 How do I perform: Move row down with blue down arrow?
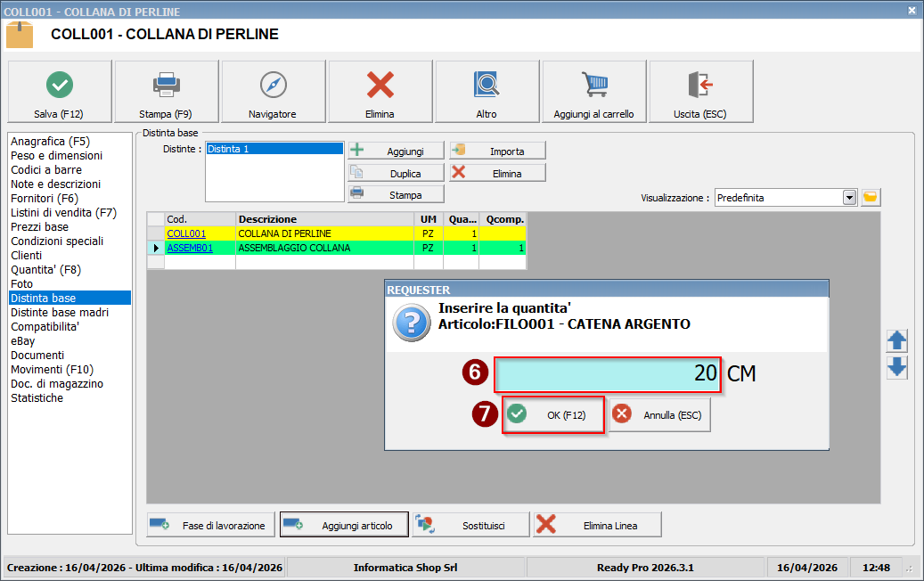pyautogui.click(x=897, y=367)
